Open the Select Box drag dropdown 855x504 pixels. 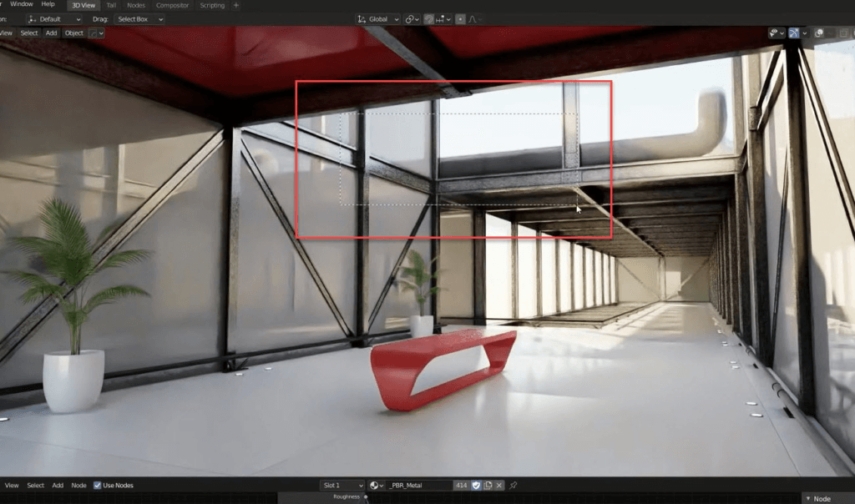tap(139, 19)
